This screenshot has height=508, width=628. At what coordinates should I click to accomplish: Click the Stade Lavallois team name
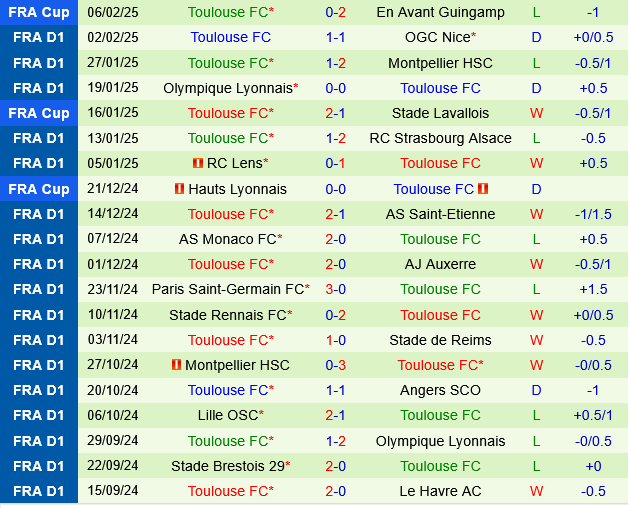pos(440,113)
